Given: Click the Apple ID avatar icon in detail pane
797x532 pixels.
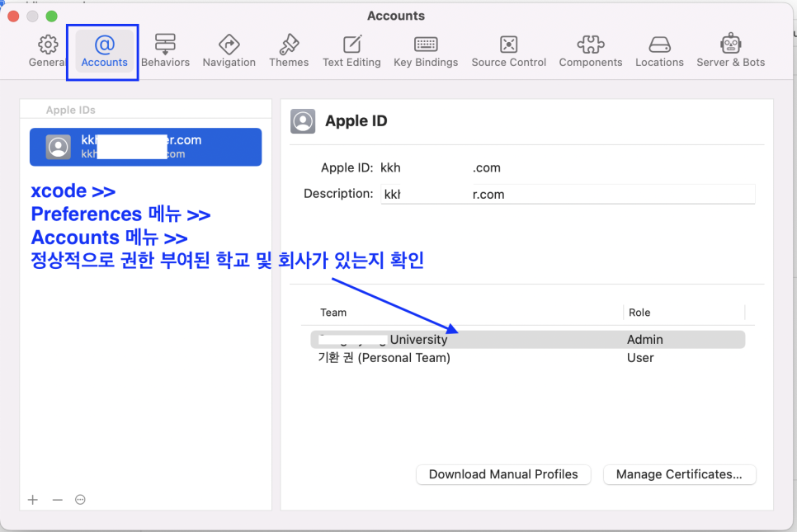Looking at the screenshot, I should pos(303,121).
